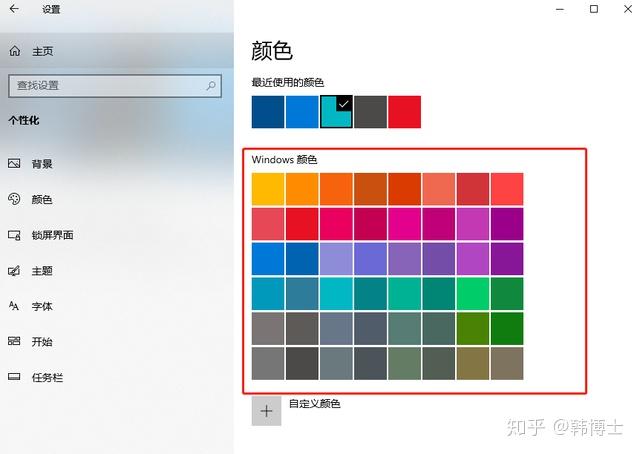Image resolution: width=640 pixels, height=454 pixels.
Task: Open the 颜色 settings page
Action: [x=117, y=199]
